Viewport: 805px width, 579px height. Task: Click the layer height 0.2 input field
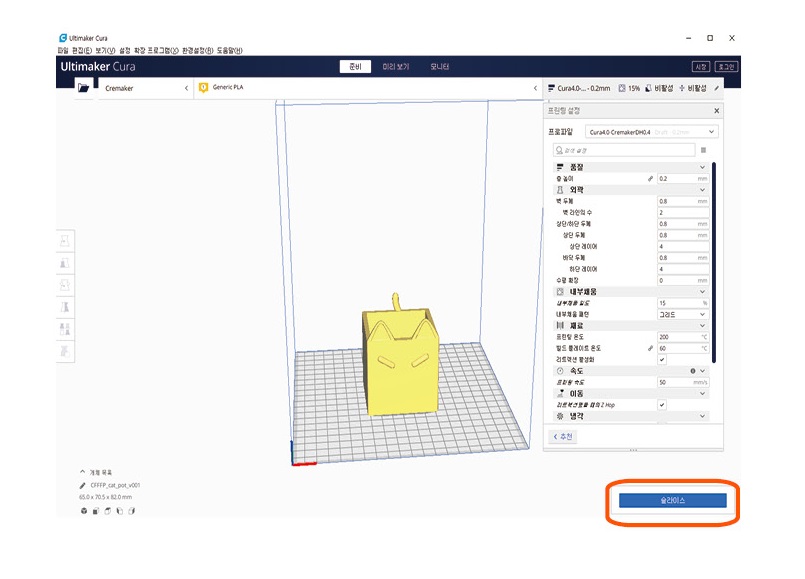coord(683,179)
